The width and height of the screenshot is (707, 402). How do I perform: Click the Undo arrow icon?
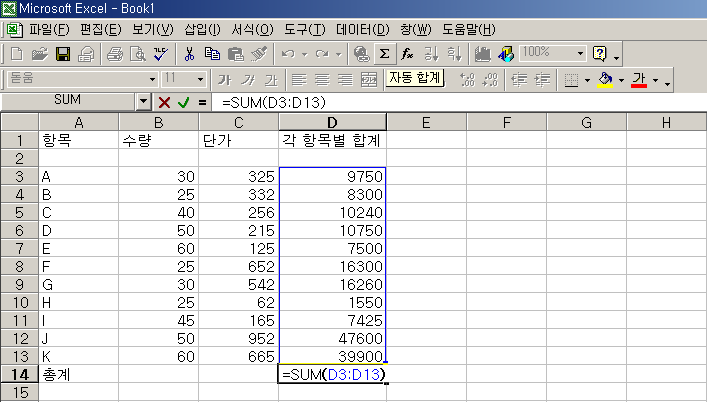click(x=288, y=54)
